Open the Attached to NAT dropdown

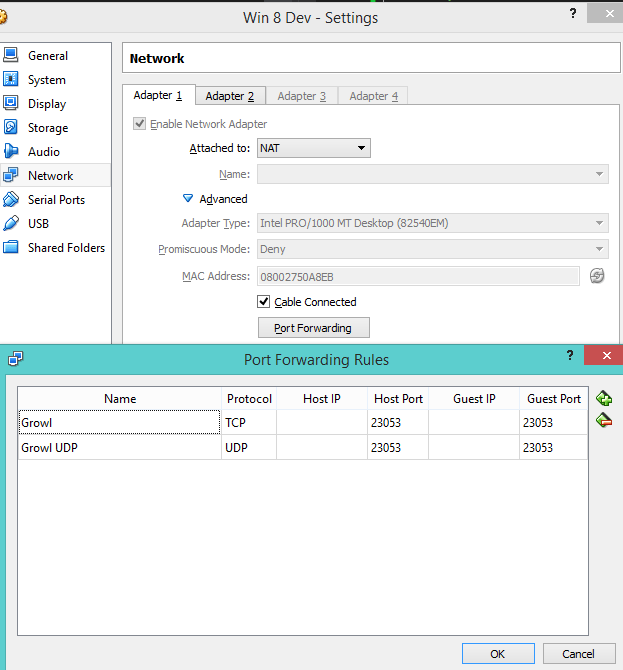click(x=313, y=148)
